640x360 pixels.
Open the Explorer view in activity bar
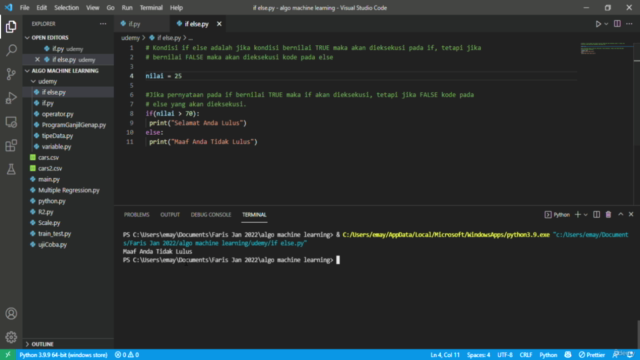11,27
